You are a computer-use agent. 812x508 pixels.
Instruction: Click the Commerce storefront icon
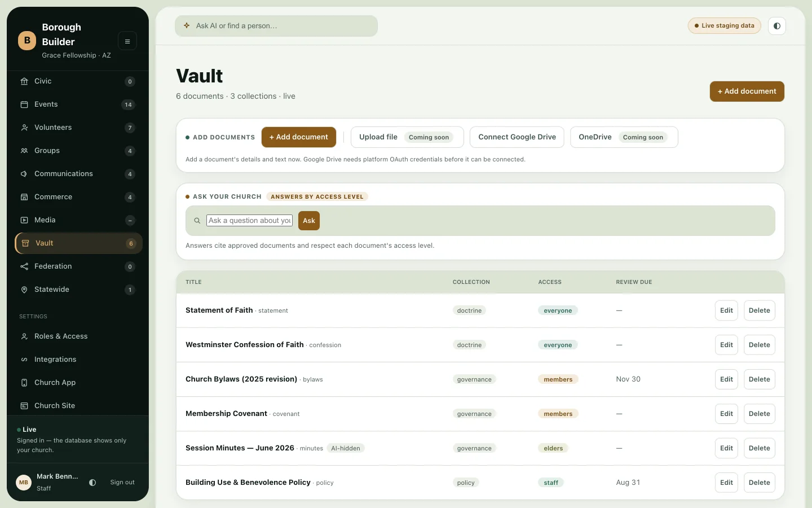coord(24,197)
